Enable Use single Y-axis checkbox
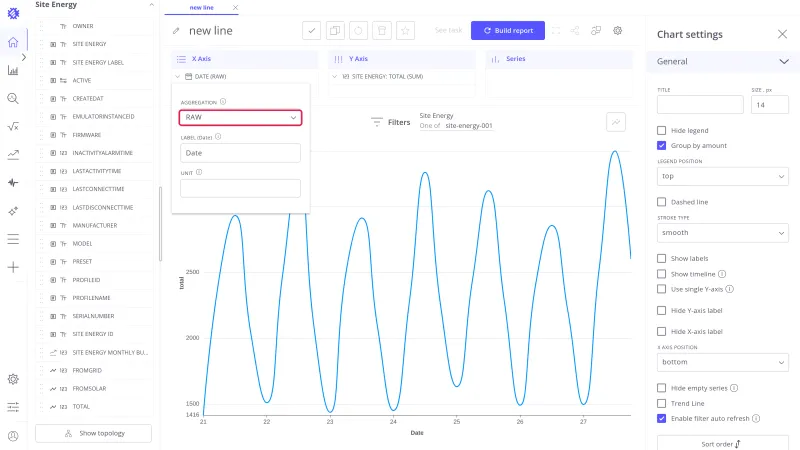 [662, 289]
